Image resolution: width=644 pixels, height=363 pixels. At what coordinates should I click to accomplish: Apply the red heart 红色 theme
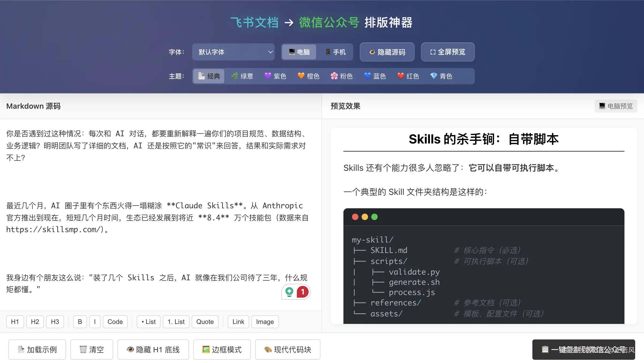coord(408,76)
